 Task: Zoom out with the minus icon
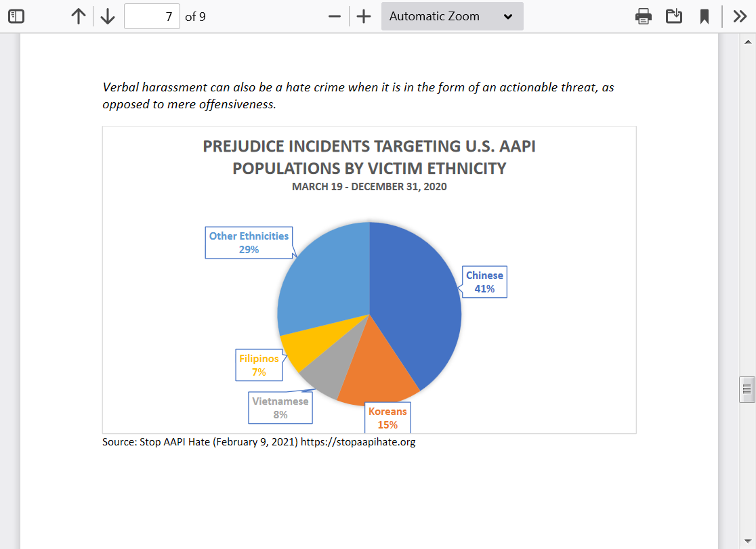click(x=334, y=16)
